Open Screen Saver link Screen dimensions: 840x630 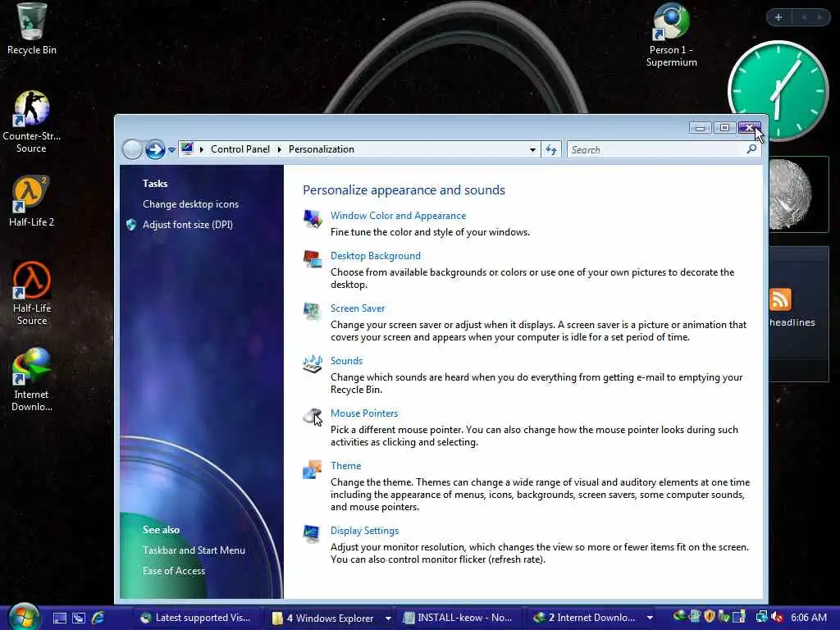pyautogui.click(x=358, y=308)
